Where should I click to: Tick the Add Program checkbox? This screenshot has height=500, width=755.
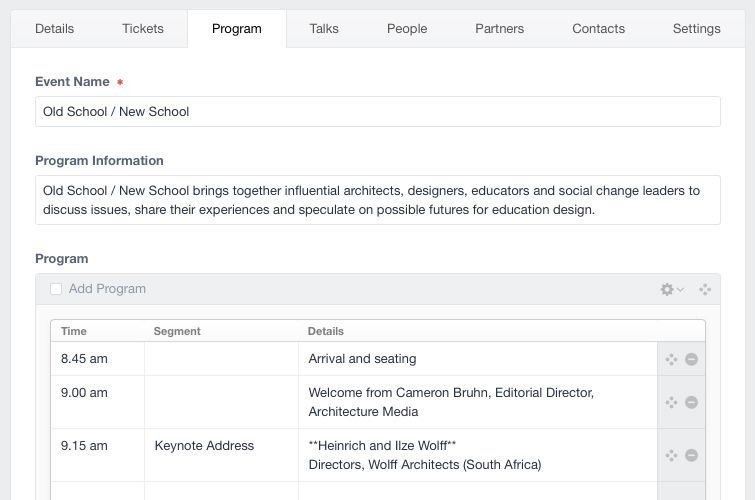pos(56,289)
